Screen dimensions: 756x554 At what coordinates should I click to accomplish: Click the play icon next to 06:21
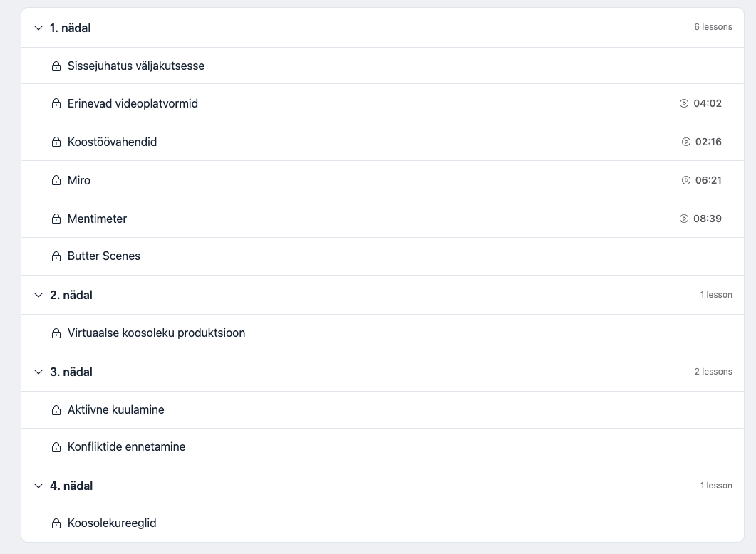[x=685, y=180]
